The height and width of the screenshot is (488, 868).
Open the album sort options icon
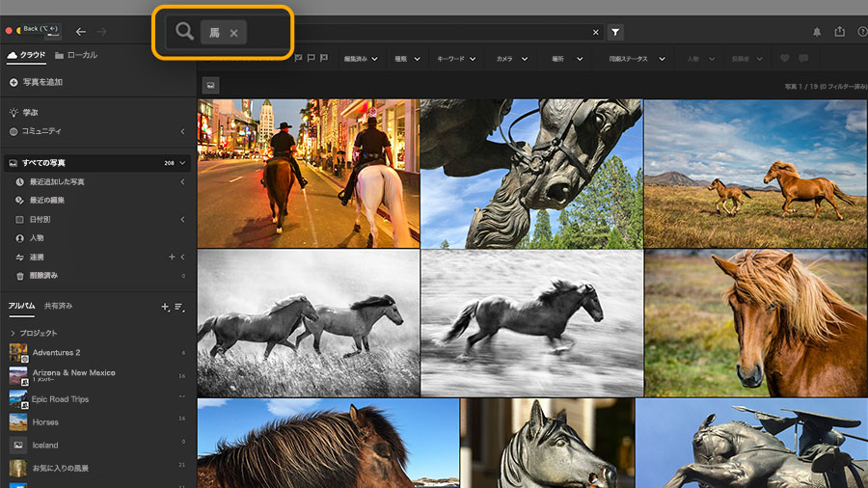click(179, 307)
